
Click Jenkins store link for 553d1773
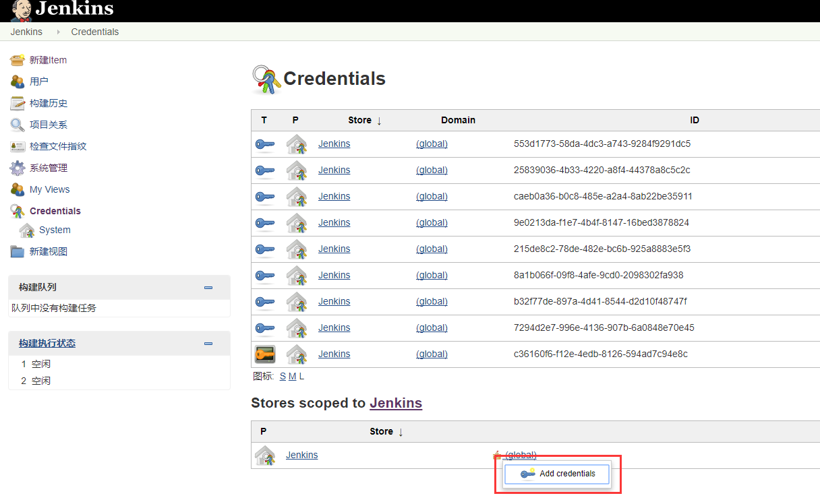pos(334,144)
